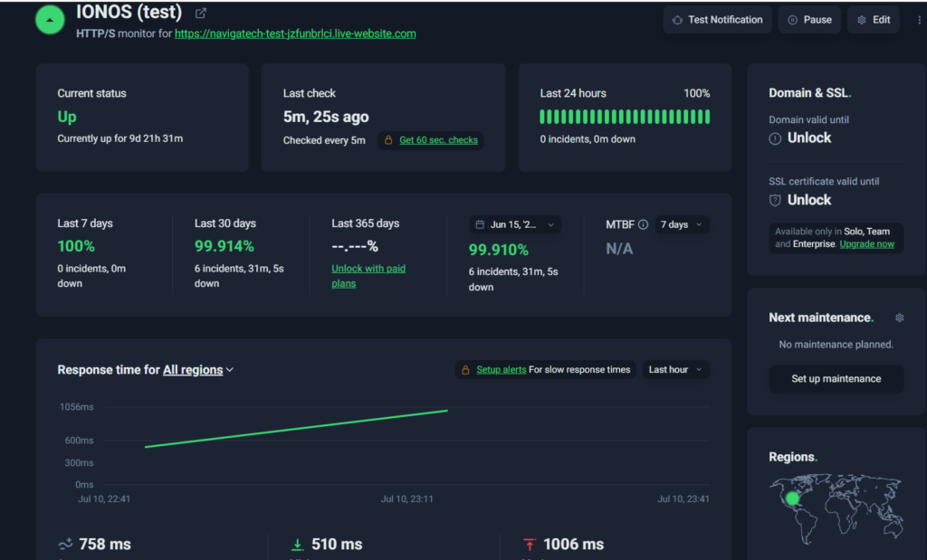Open Next maintenance settings gear icon
The width and height of the screenshot is (927, 560).
click(900, 318)
